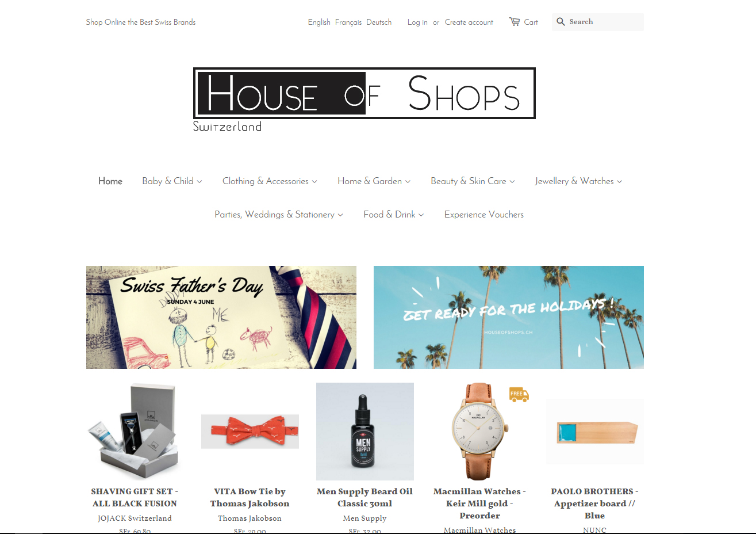Switch language to Français
The image size is (756, 534).
point(348,22)
